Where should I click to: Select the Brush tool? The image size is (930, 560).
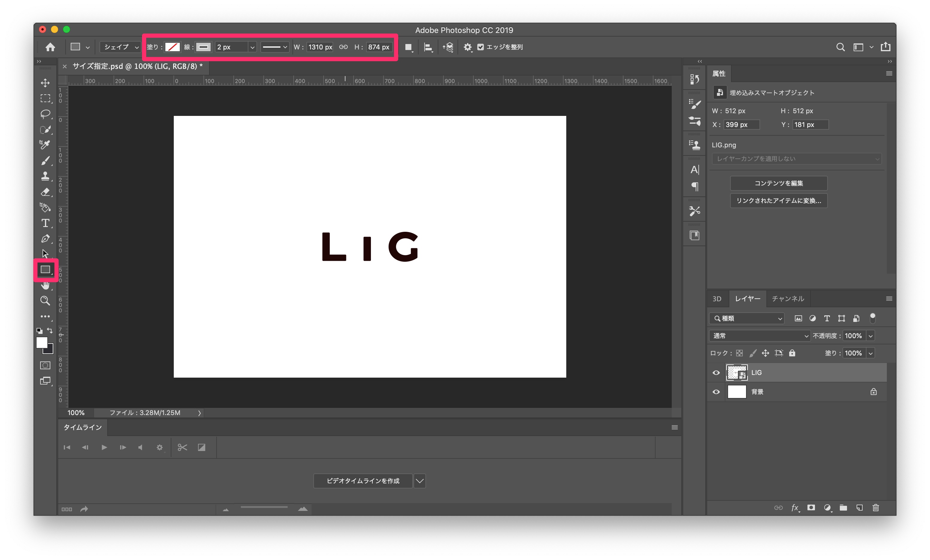point(45,161)
